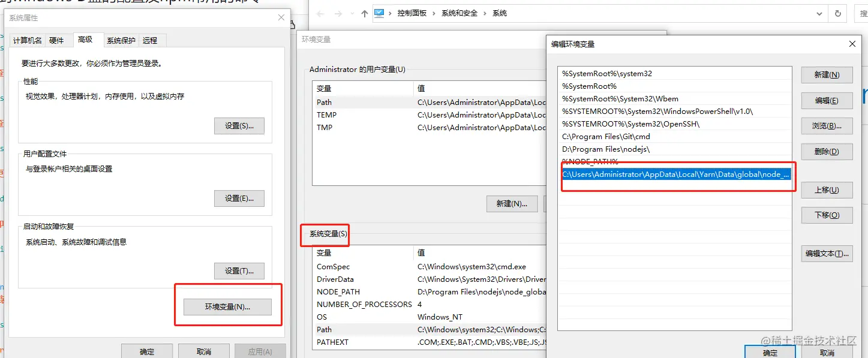Click the 控制面板 breadcrumb
868x358 pixels.
coord(412,13)
